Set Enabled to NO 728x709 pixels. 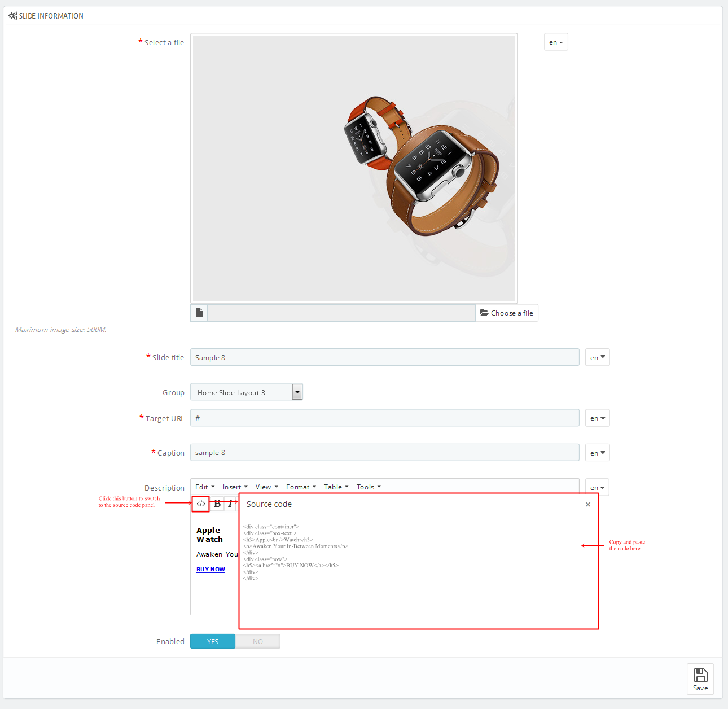(x=258, y=641)
